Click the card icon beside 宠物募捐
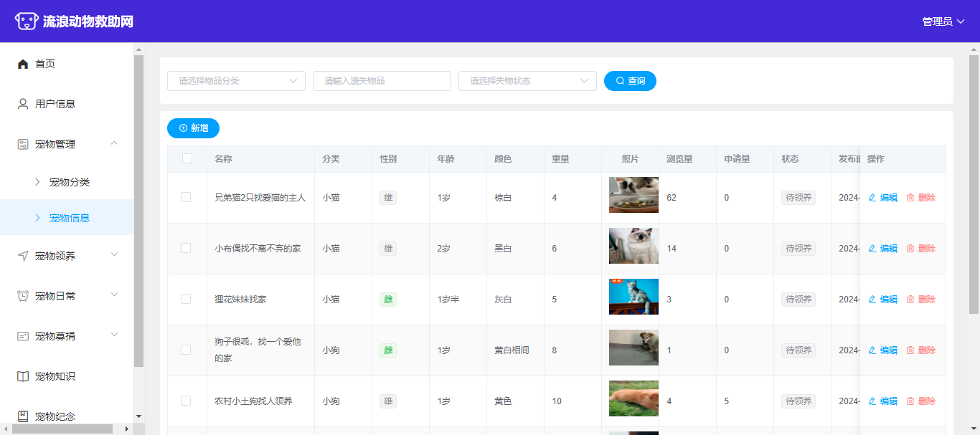980x435 pixels. 23,336
